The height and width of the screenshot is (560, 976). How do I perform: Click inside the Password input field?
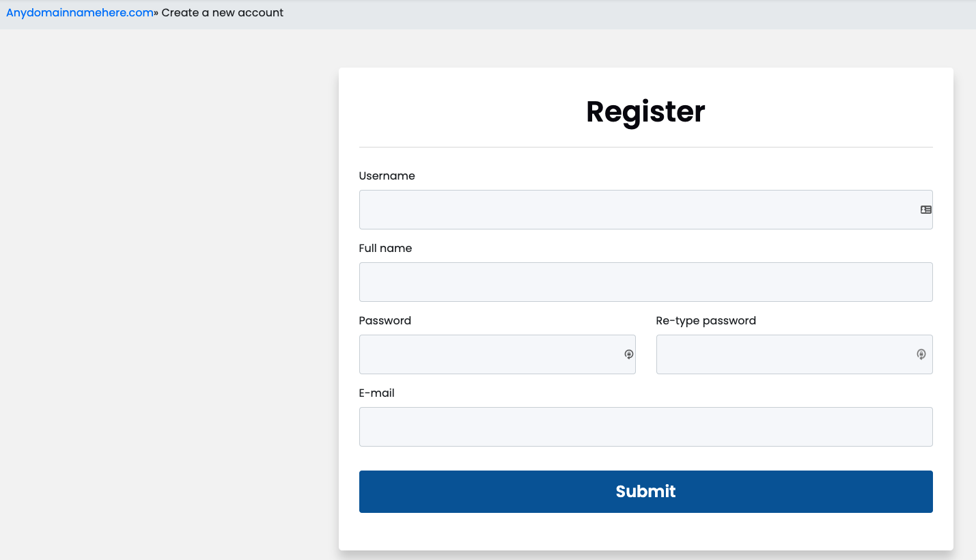[x=478, y=354]
